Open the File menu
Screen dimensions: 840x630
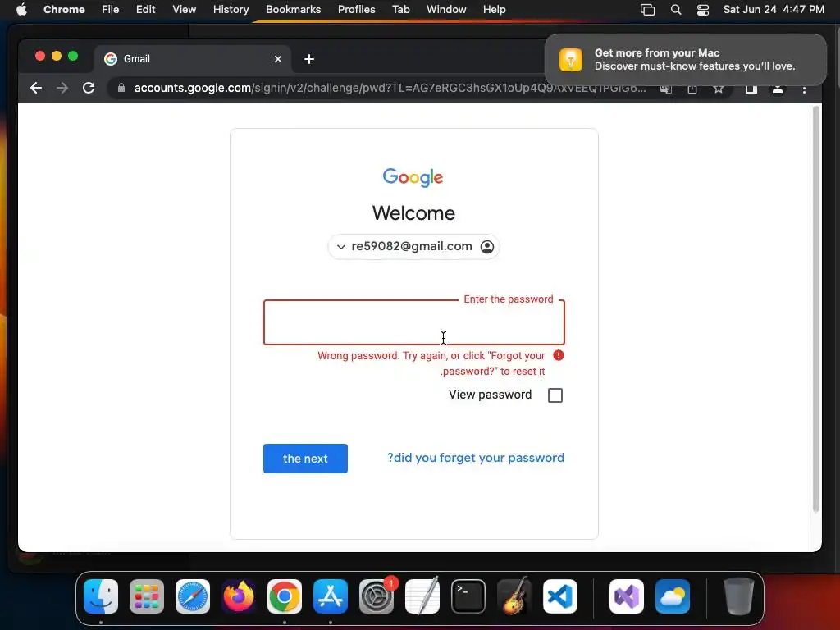pyautogui.click(x=111, y=10)
